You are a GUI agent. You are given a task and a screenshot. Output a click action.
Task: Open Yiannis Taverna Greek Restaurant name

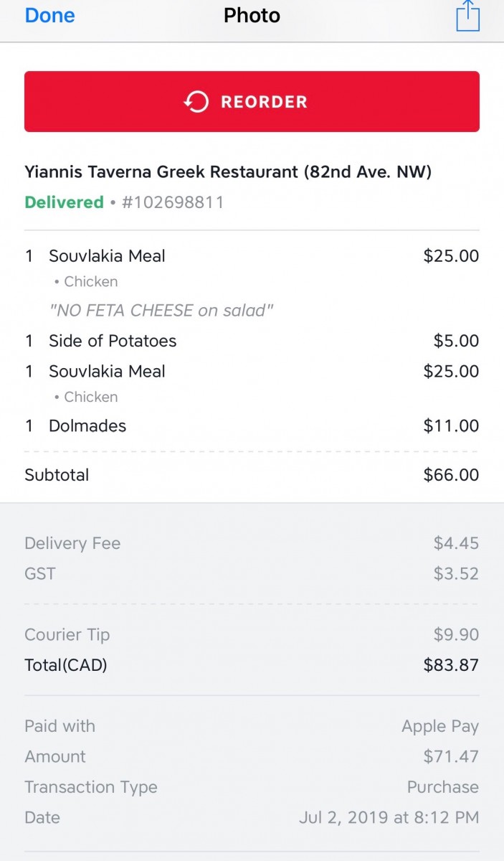point(228,171)
